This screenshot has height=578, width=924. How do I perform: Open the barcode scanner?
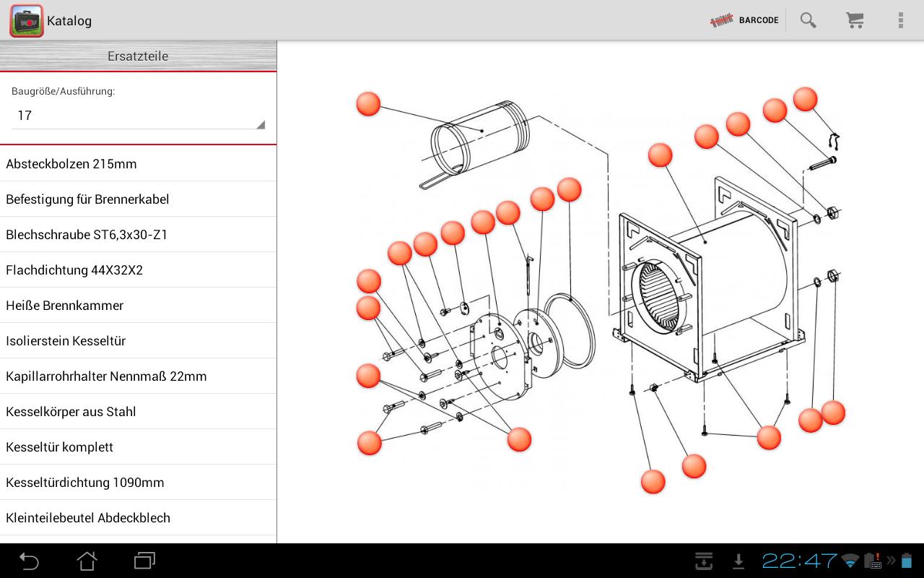click(744, 20)
